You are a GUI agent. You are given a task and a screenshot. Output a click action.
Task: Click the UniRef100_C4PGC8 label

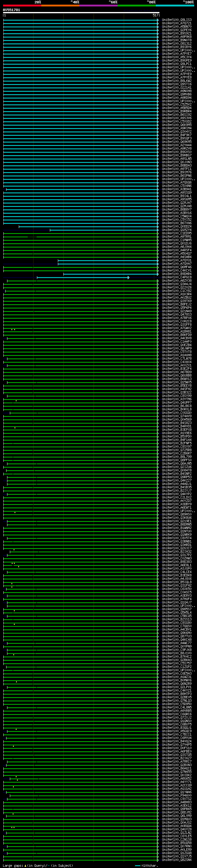click(x=177, y=277)
